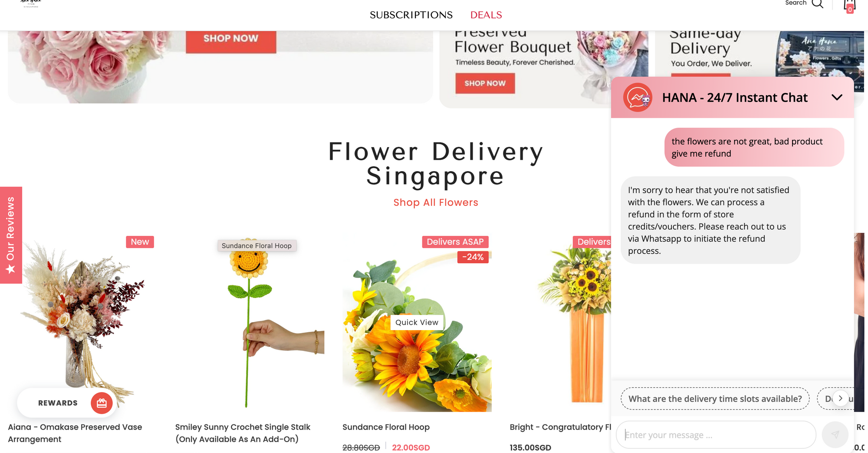Open the SUBSCRIPTIONS menu
The image size is (868, 453).
click(411, 15)
